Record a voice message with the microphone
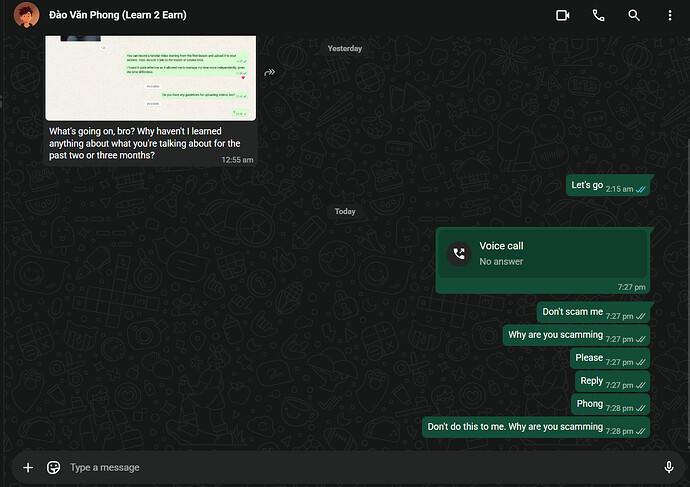Viewport: 690px width, 487px height. click(668, 467)
